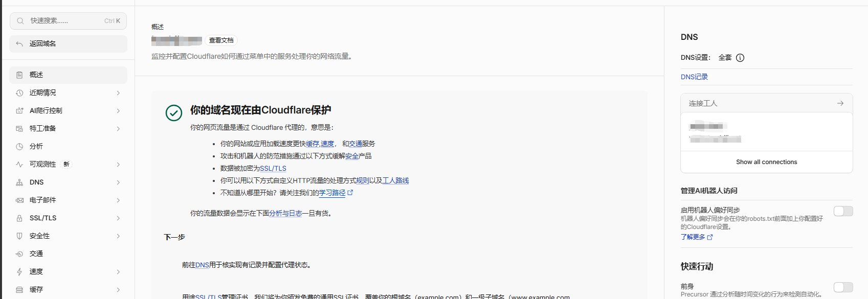868x299 pixels.
Task: Expand the 近期情况 submenu chevron
Action: pyautogui.click(x=118, y=93)
